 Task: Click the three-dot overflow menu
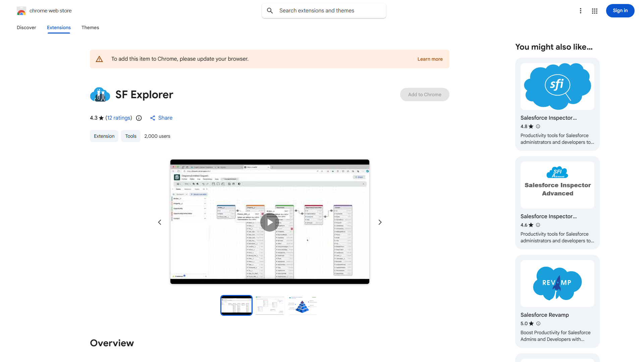tap(581, 11)
